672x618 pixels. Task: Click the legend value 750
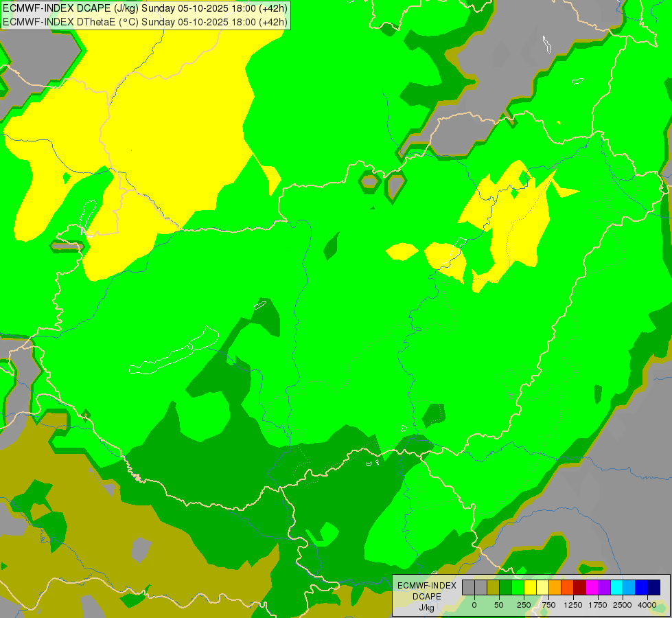(x=548, y=605)
